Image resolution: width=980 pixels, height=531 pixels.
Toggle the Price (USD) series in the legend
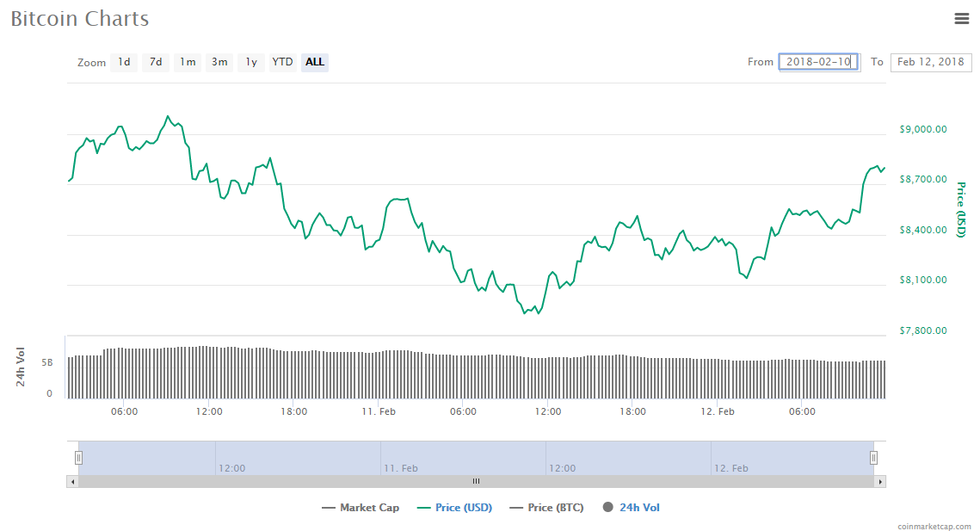tap(455, 507)
